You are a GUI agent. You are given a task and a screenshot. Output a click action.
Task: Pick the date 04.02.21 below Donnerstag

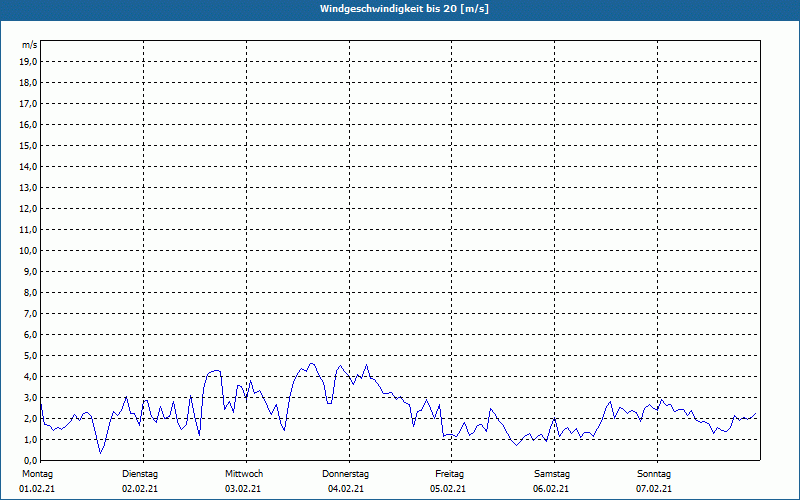pyautogui.click(x=346, y=489)
